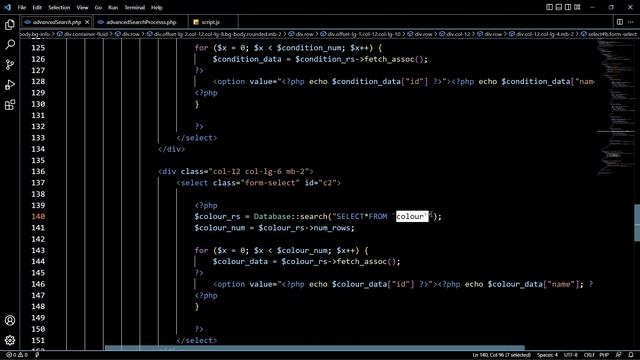This screenshot has height=360, width=640.
Task: Click $colour_num on line 141
Action: 220,228
